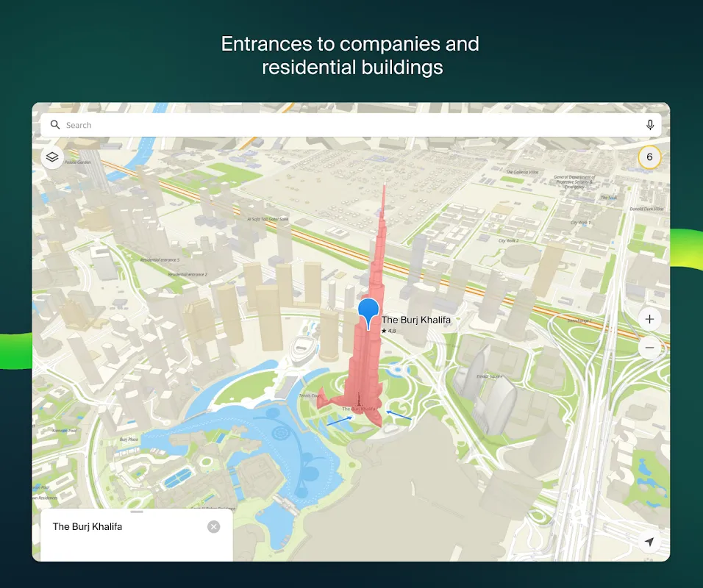Select The Burj Khalifa map label by pin
Screen dimensions: 703x588
[x=416, y=320]
